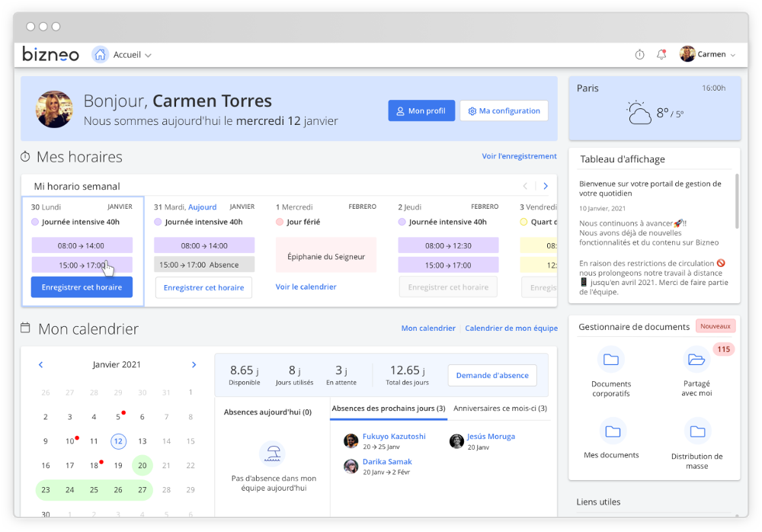The height and width of the screenshot is (532, 762).
Task: Click the Mon calendrier calendar icon
Action: pos(25,328)
